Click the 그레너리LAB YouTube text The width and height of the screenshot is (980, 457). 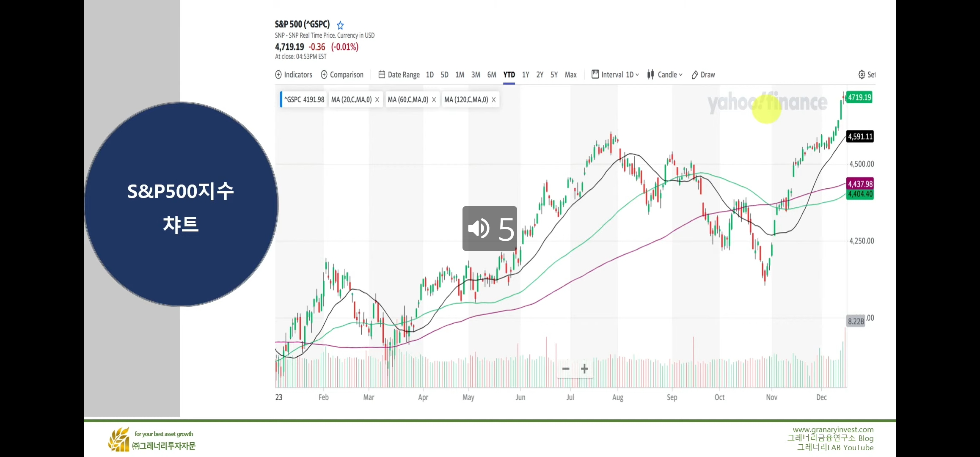[835, 448]
